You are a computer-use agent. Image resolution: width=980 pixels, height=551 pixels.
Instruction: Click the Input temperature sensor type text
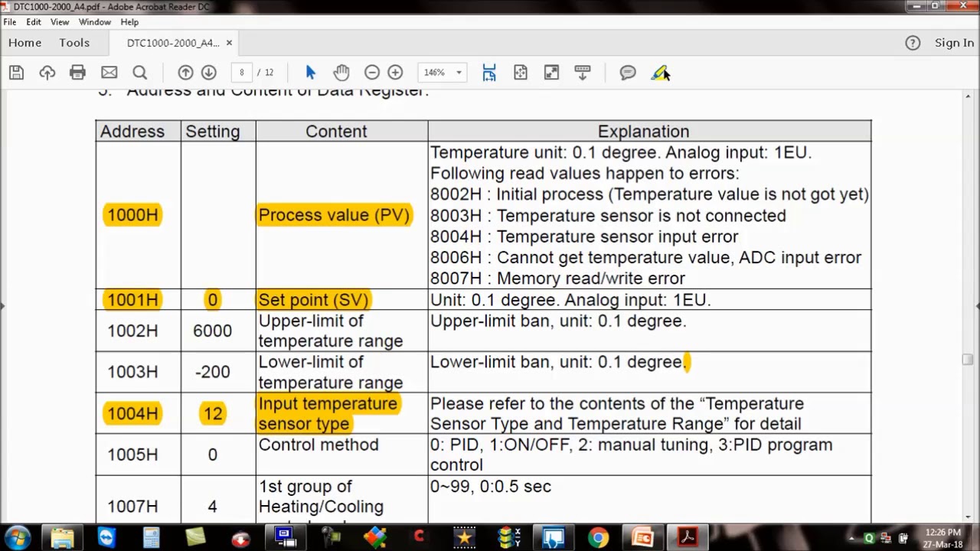coord(328,413)
